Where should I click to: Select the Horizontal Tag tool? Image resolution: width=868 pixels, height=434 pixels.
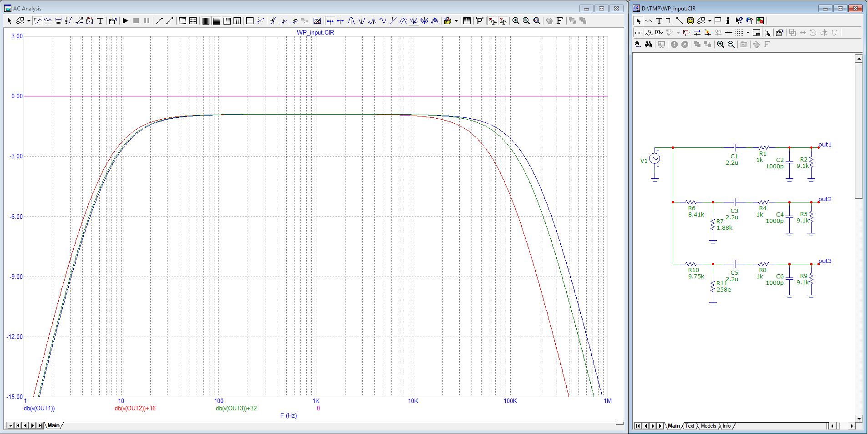click(x=58, y=20)
